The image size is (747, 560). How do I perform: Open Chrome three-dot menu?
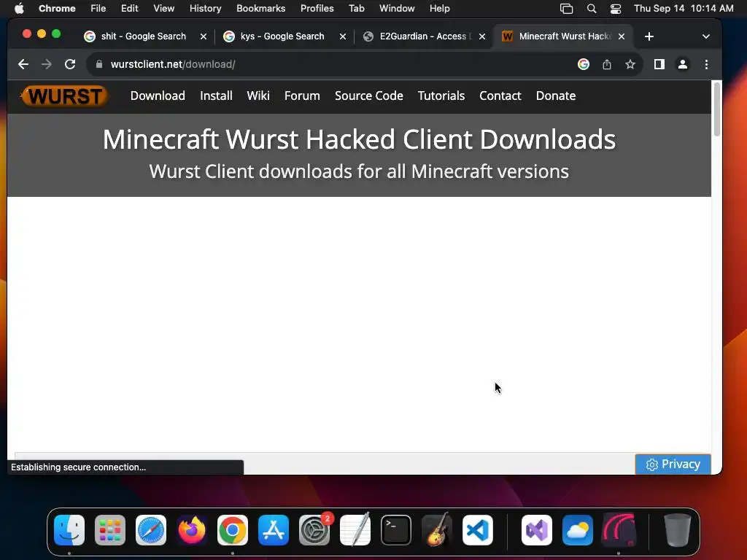pyautogui.click(x=706, y=64)
